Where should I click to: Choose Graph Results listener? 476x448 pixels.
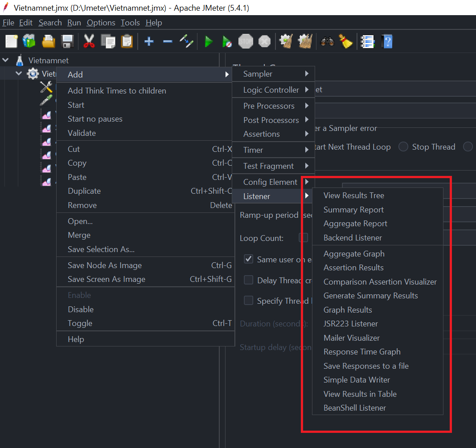pos(378,310)
